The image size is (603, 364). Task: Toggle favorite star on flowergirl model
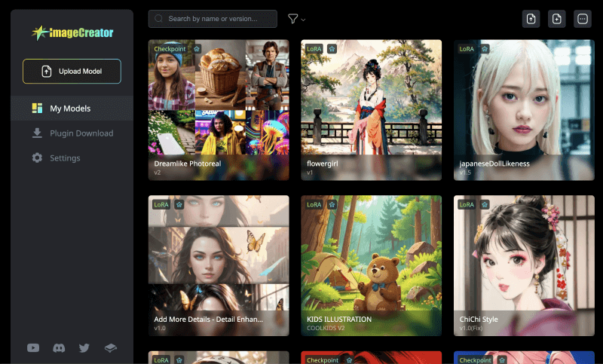pyautogui.click(x=332, y=48)
